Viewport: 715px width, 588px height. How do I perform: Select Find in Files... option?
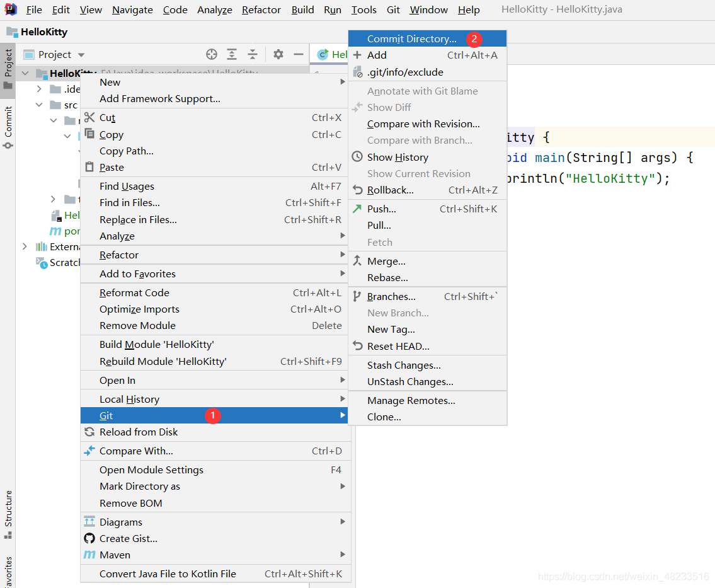pyautogui.click(x=214, y=202)
